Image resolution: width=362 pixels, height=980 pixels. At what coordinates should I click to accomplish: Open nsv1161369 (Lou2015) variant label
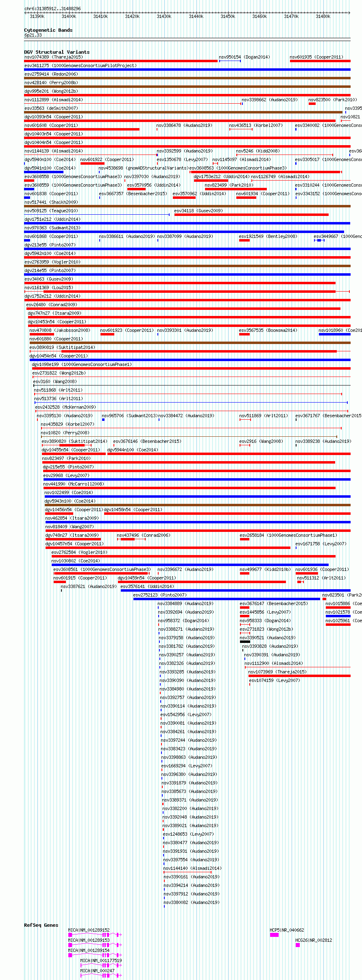pyautogui.click(x=49, y=287)
